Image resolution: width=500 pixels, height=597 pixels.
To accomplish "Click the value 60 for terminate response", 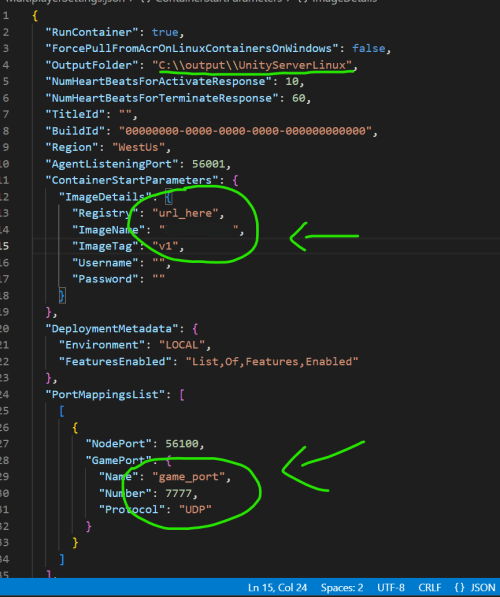I will (299, 98).
